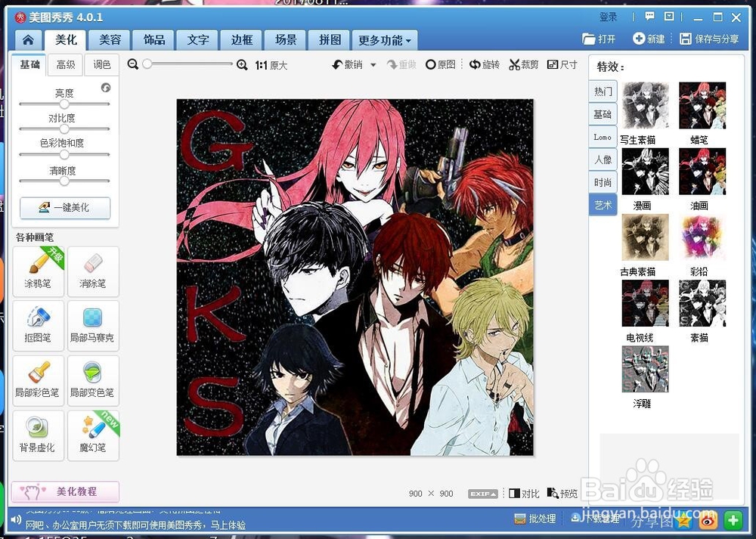Click 打开 to open a file
This screenshot has height=539, width=756.
tap(599, 39)
